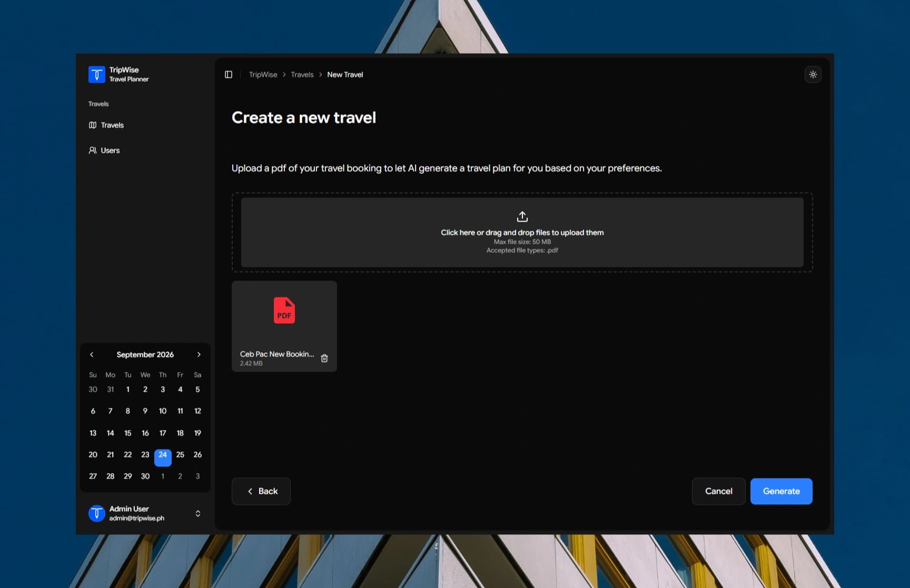Open the Travels breadcrumb link
910x588 pixels.
pos(302,75)
